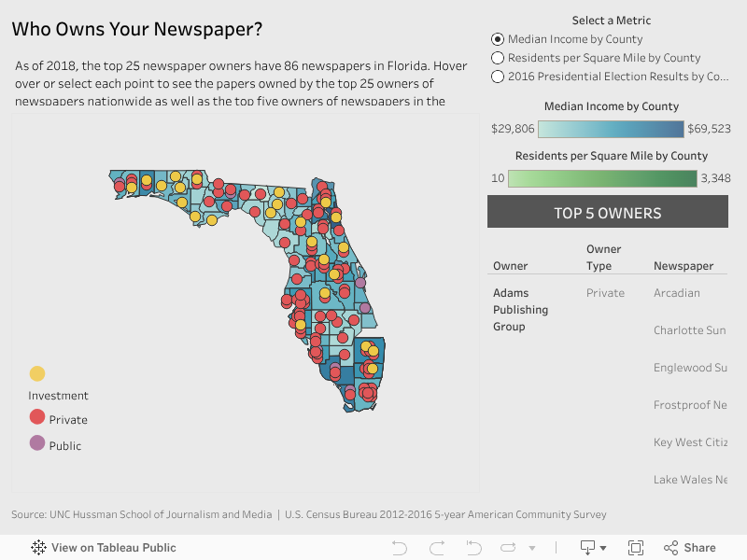The height and width of the screenshot is (560, 747).
Task: Enter full screen mode
Action: pos(636,548)
